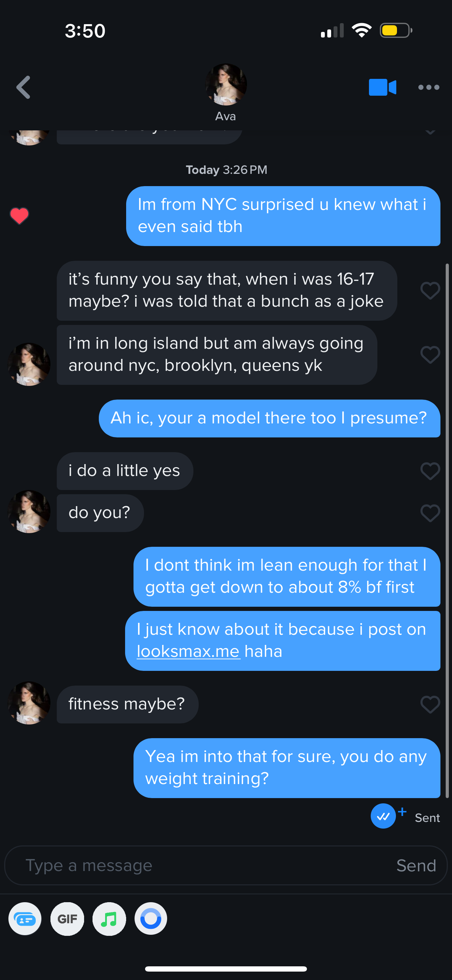
Task: Open the looksmax.me link
Action: point(189,651)
